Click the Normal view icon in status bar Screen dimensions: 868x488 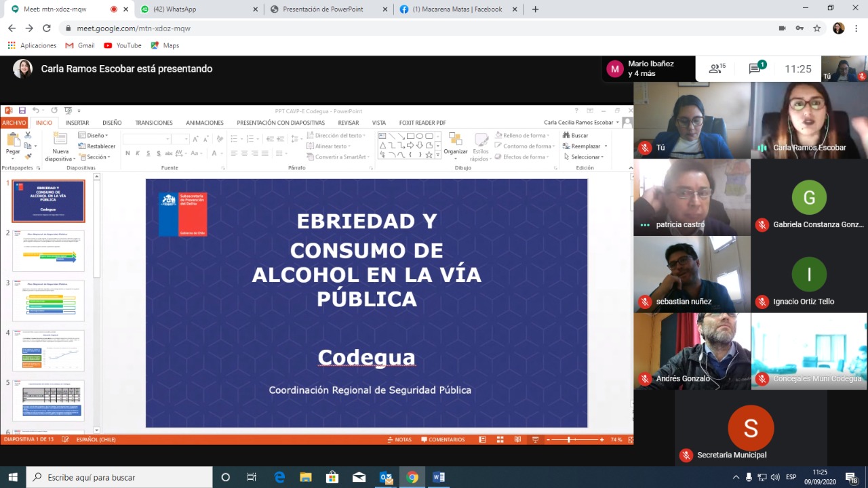483,440
